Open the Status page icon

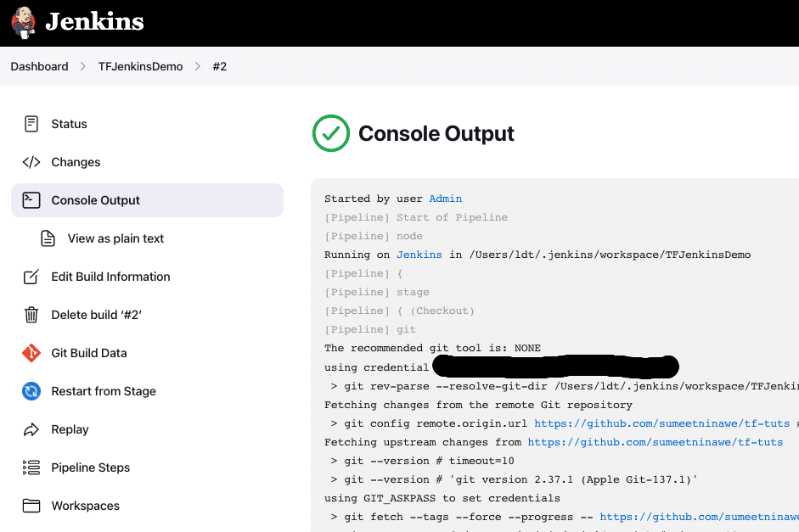(31, 124)
